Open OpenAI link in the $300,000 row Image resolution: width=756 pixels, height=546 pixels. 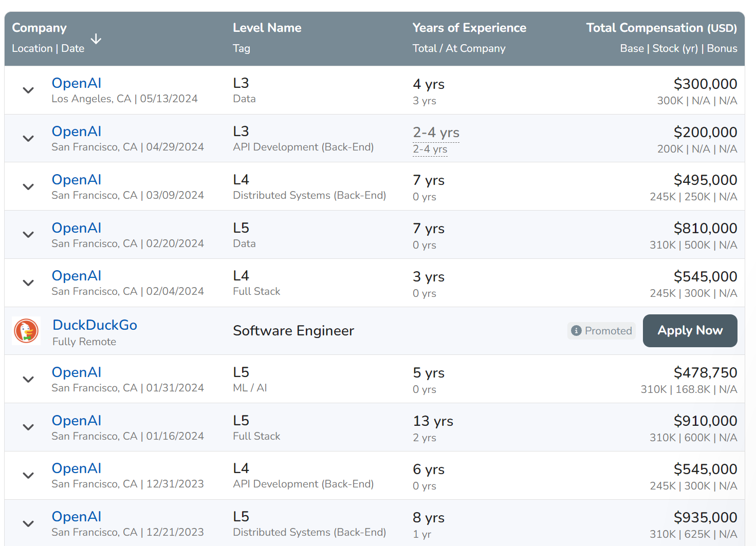coord(77,83)
